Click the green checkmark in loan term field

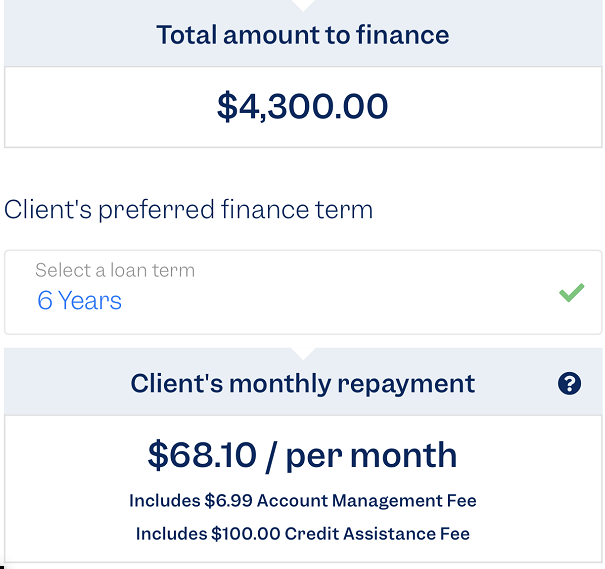click(571, 292)
